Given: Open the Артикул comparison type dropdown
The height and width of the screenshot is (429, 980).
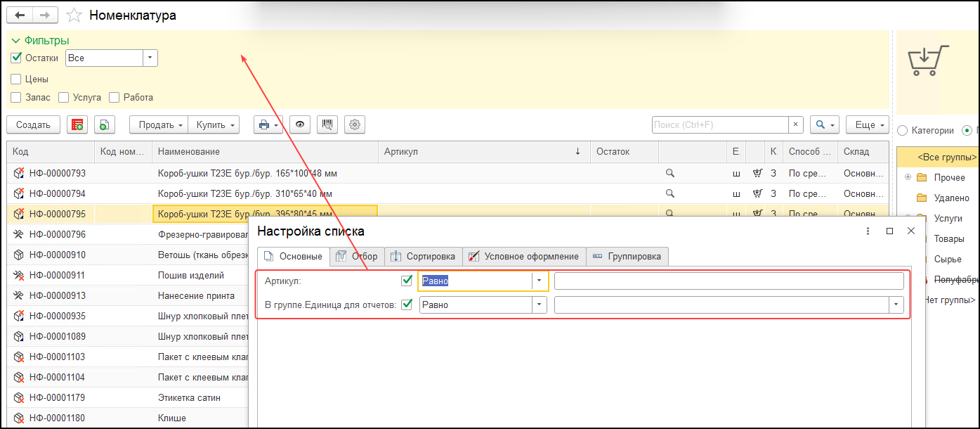Looking at the screenshot, I should (x=540, y=281).
